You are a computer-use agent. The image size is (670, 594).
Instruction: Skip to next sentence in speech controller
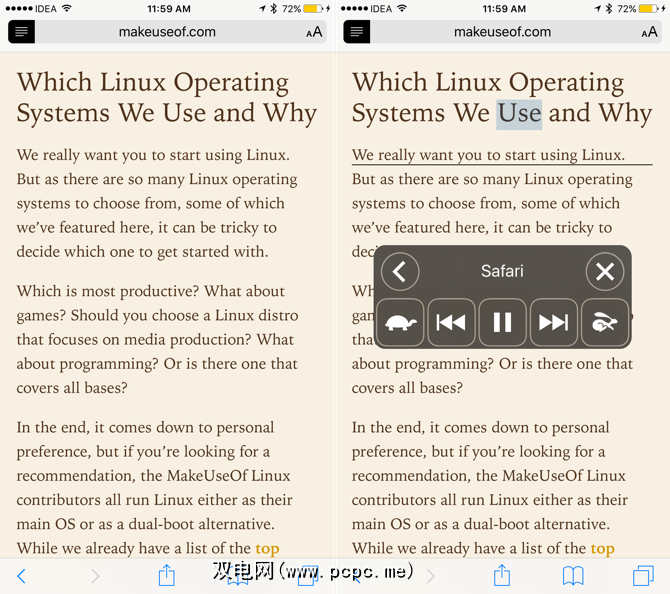(553, 322)
